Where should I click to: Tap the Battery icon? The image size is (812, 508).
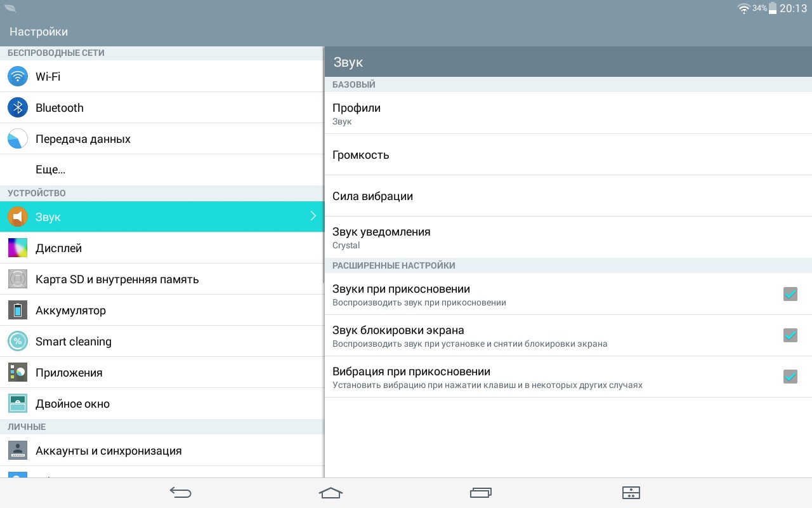tap(18, 310)
